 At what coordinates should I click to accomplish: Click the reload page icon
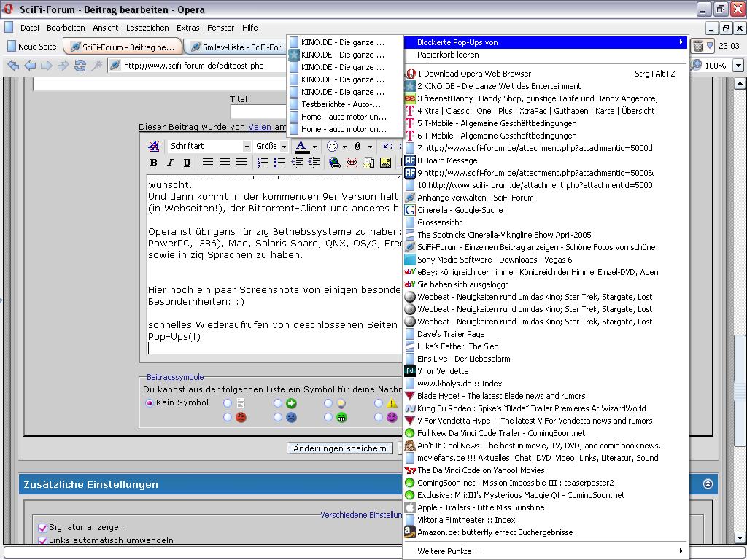[80, 66]
